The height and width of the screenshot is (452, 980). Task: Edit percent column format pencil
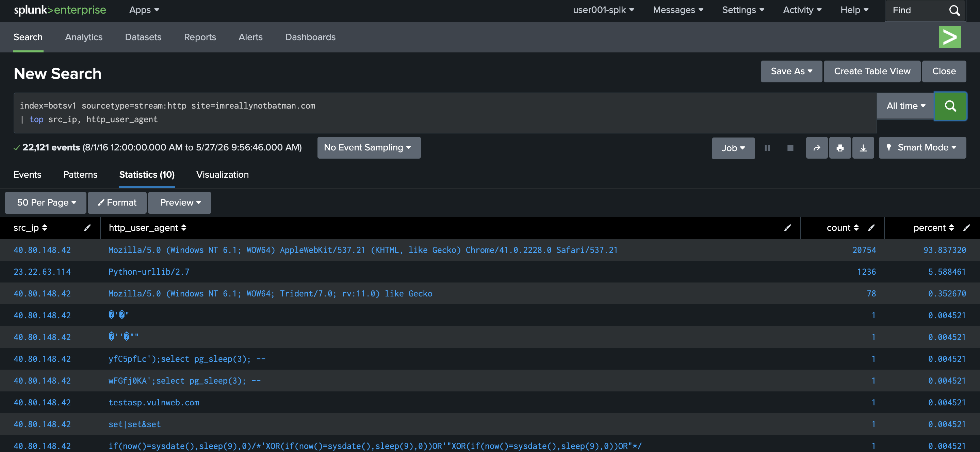966,227
